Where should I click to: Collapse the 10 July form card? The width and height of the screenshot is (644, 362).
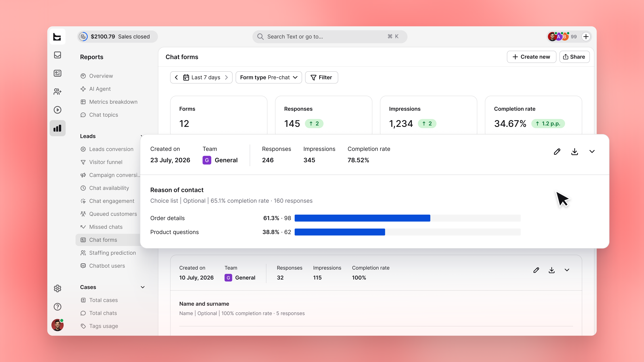567,270
